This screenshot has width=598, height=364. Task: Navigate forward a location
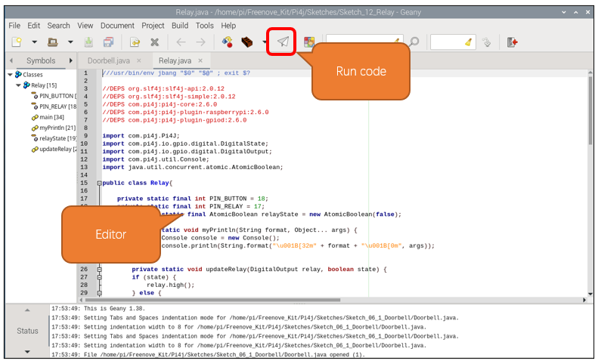200,42
